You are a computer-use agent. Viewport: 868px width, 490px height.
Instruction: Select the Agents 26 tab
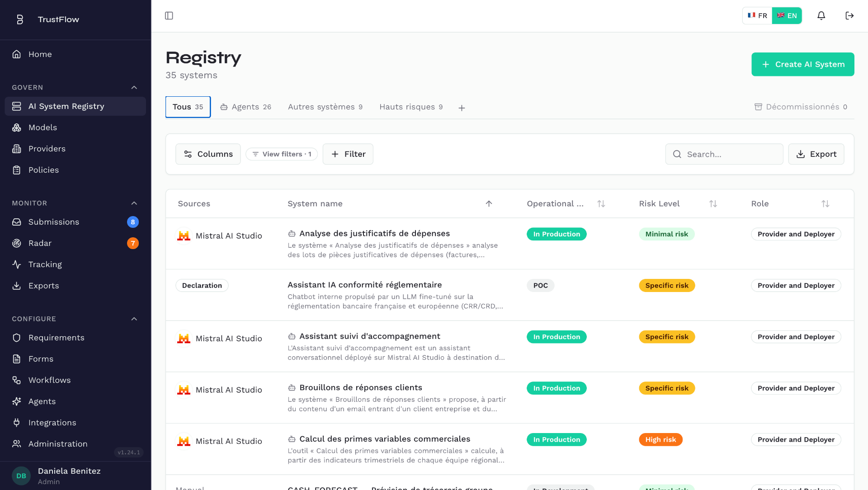pyautogui.click(x=245, y=107)
